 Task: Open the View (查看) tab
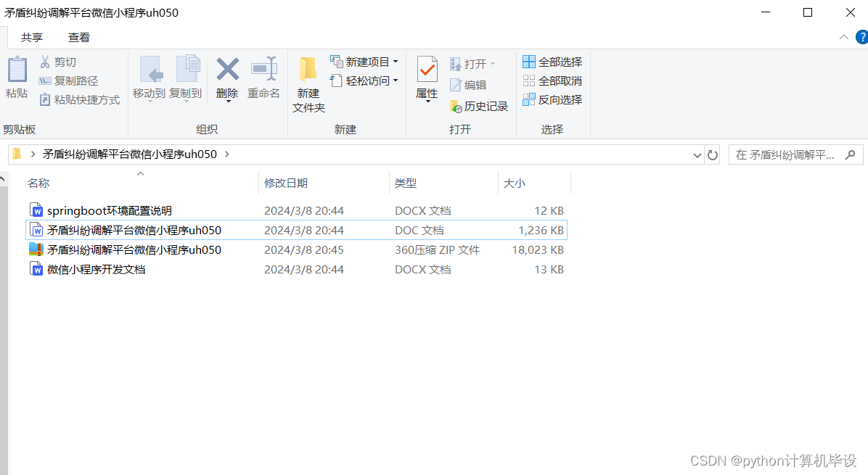coord(78,38)
